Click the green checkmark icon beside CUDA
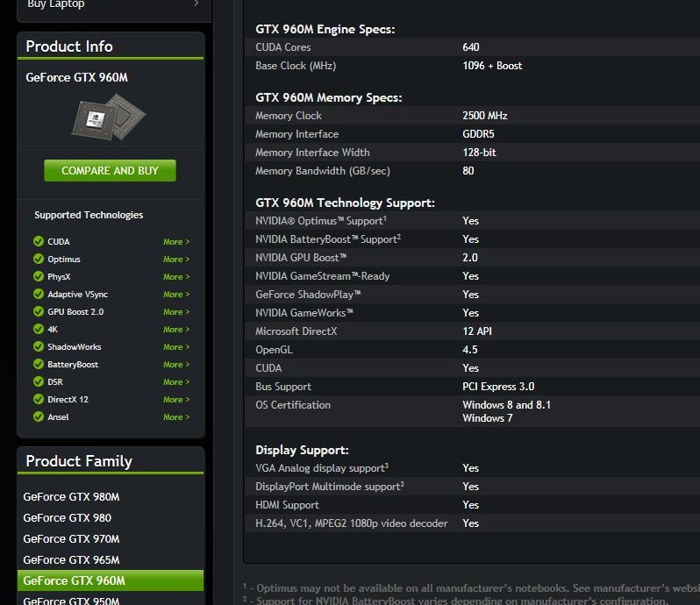 point(39,241)
